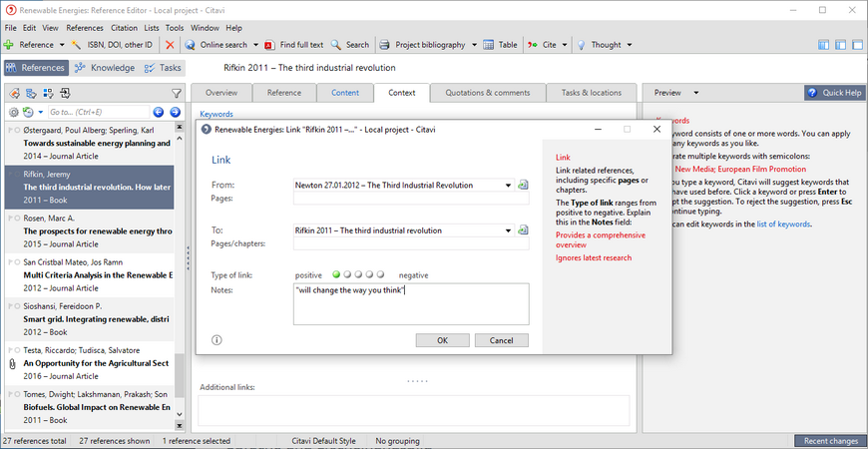The height and width of the screenshot is (449, 868).
Task: Open the Tools menu
Action: 175,28
